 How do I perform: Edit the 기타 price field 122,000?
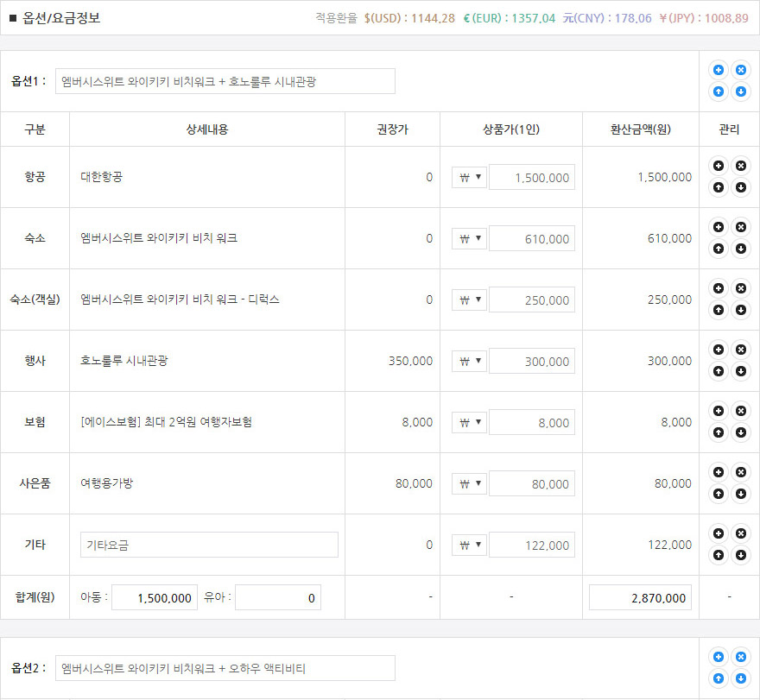point(532,545)
